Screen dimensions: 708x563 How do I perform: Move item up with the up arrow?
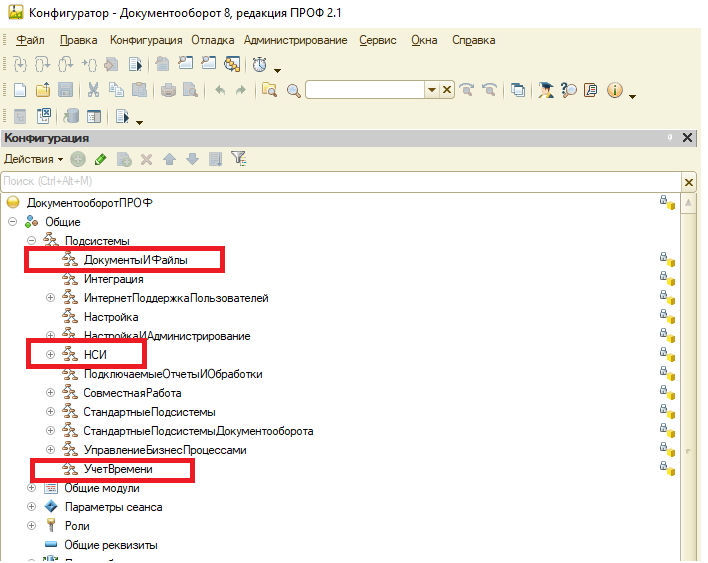coord(169,159)
